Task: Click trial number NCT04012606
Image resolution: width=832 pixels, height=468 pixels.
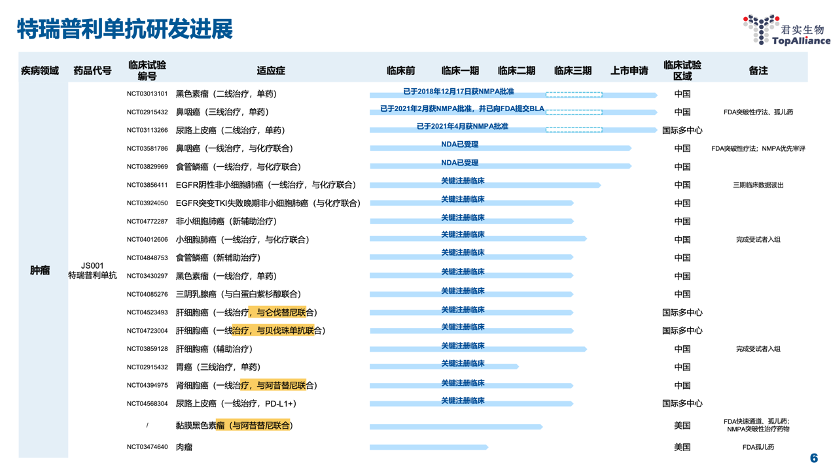Action: point(147,239)
